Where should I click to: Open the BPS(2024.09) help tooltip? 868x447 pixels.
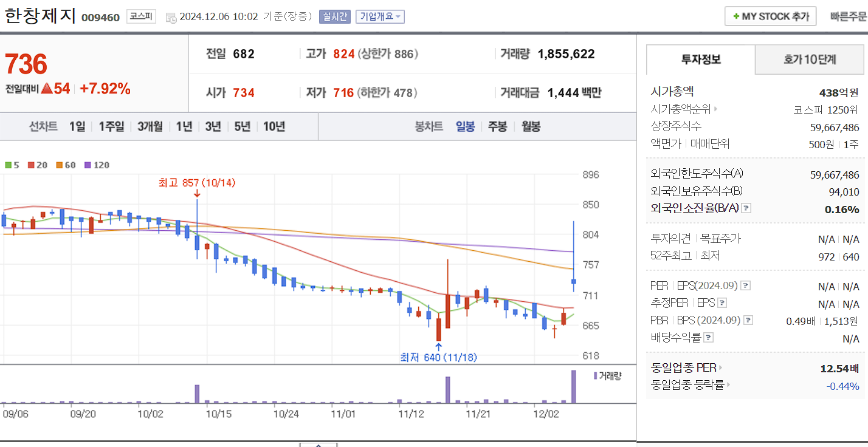tap(749, 319)
